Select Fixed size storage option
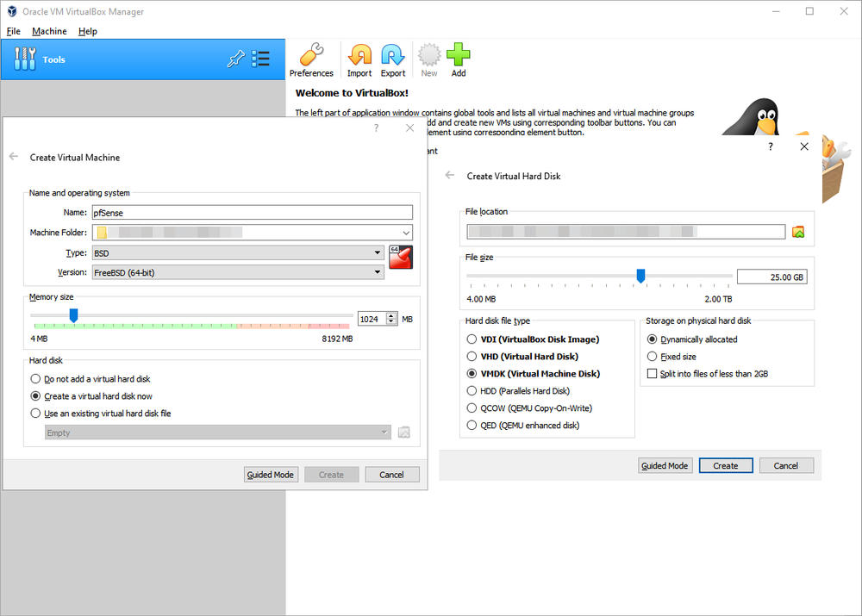 coord(671,356)
